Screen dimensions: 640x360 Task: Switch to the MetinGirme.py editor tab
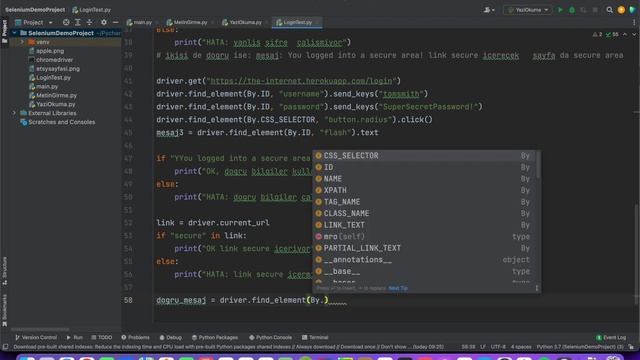187,22
